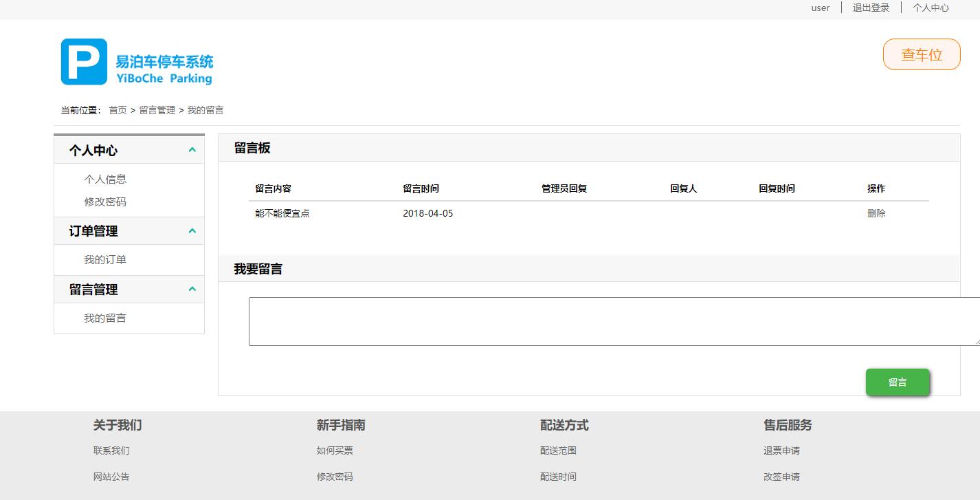Open 个人中心 link in top bar
Viewport: 980px width, 500px height.
[x=931, y=8]
